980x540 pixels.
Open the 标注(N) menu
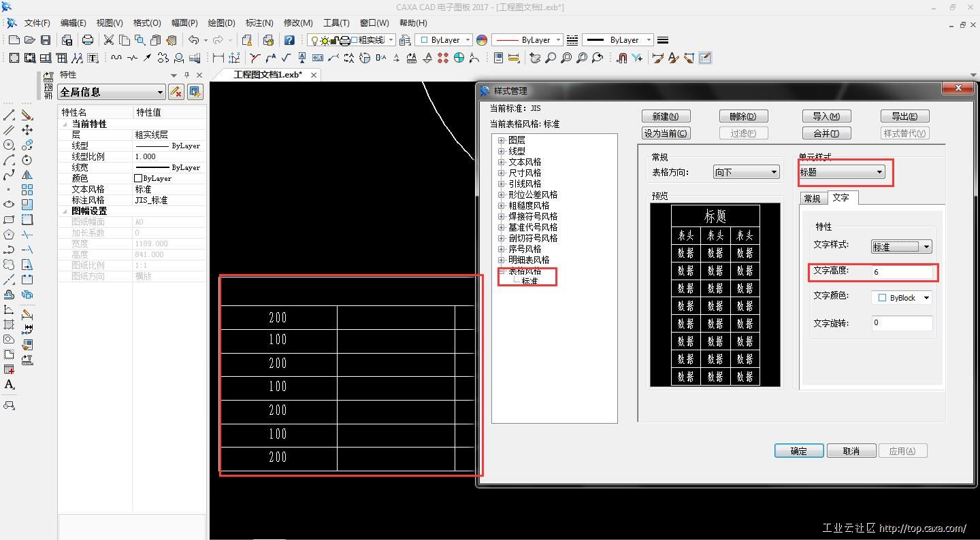click(x=259, y=22)
